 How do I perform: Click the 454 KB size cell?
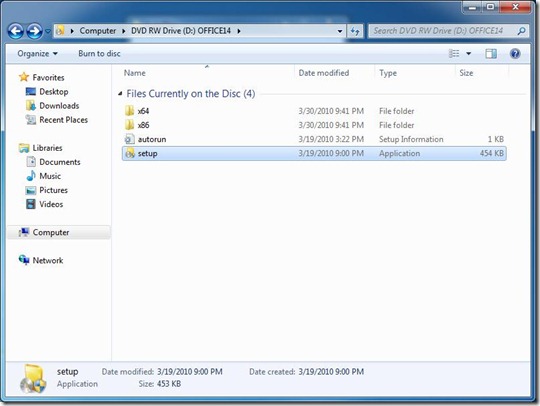click(492, 154)
